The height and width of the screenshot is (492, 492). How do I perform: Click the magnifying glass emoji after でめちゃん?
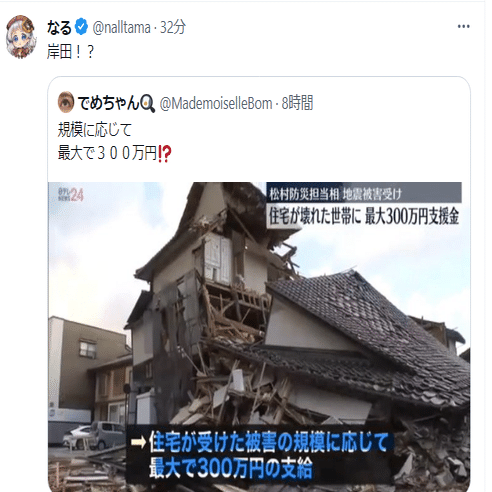click(x=147, y=103)
